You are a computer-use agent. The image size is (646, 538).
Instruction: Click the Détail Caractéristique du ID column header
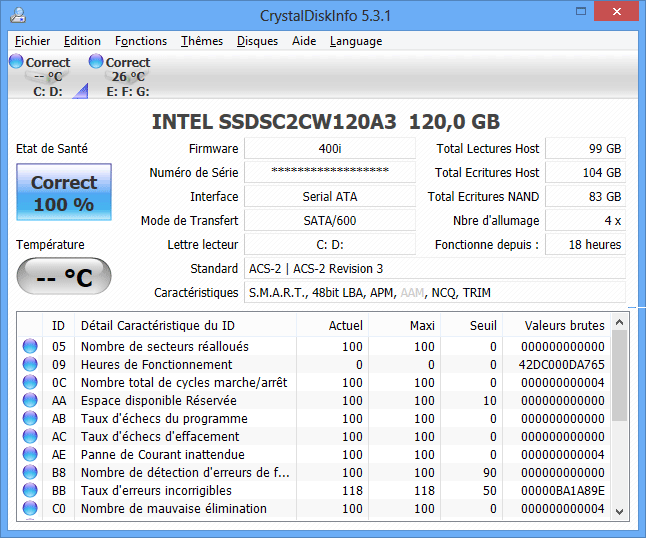[185, 325]
